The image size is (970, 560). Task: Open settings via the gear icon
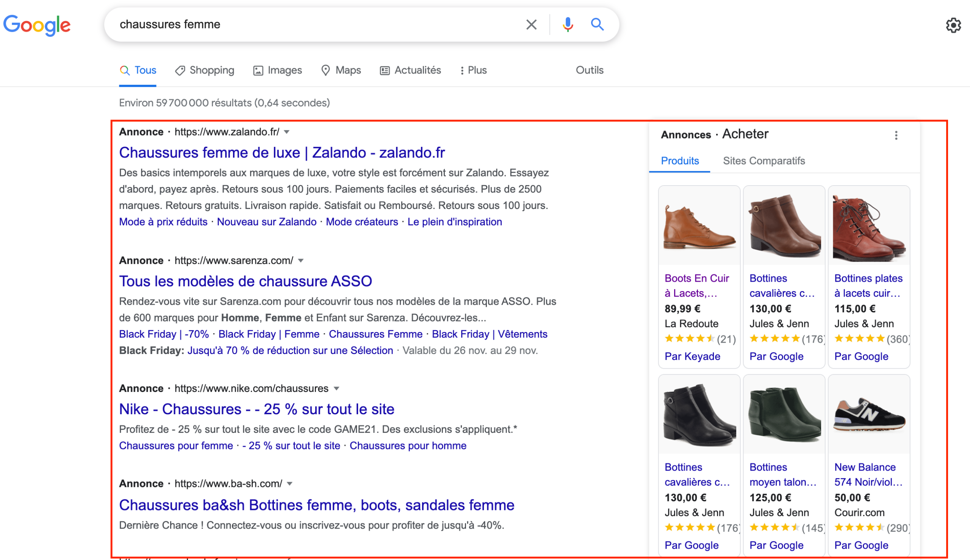(953, 25)
